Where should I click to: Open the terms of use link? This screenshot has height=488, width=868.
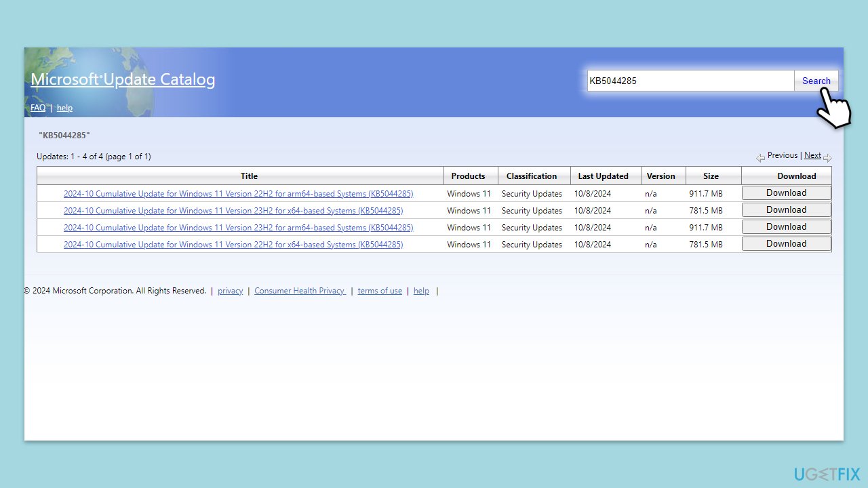[x=380, y=291]
